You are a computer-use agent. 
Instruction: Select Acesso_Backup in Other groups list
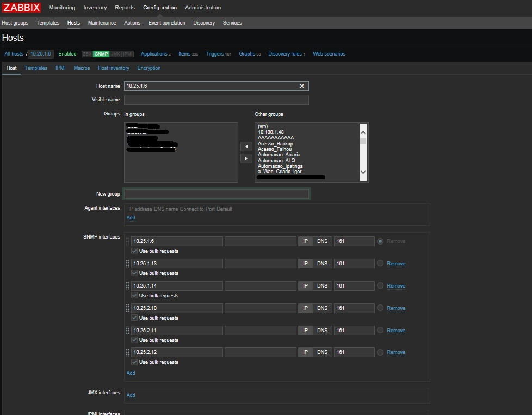click(x=275, y=144)
